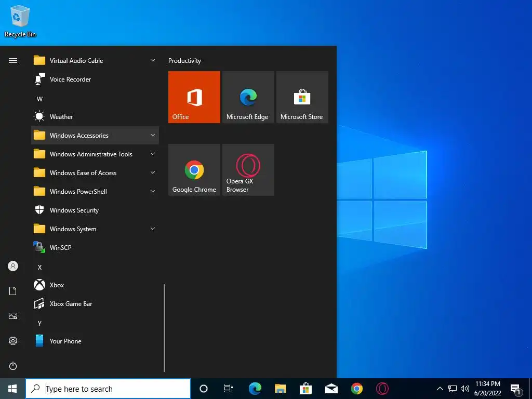Click the Windows Start button
Viewport: 532px width, 399px height.
[12, 389]
